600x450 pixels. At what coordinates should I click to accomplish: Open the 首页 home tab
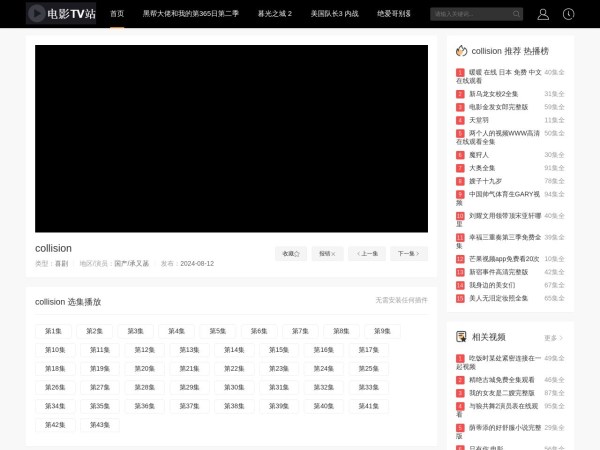coord(117,14)
